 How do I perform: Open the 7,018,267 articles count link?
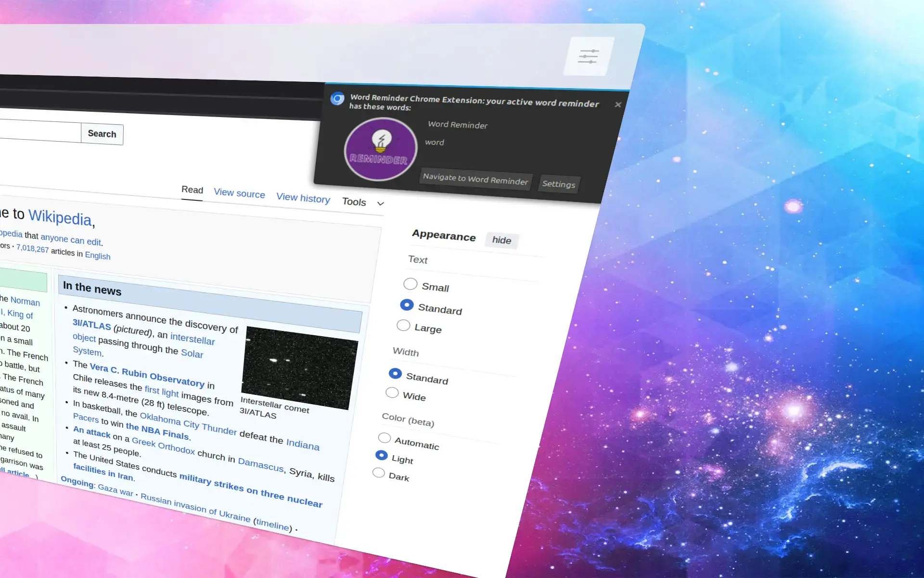(32, 249)
